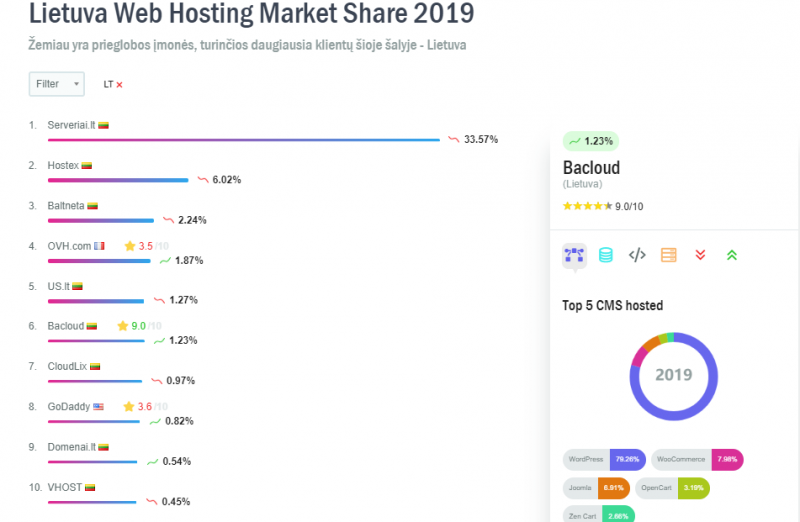Viewport: 800px width, 522px height.
Task: Open the GoDaddy provider entry
Action: click(x=68, y=407)
